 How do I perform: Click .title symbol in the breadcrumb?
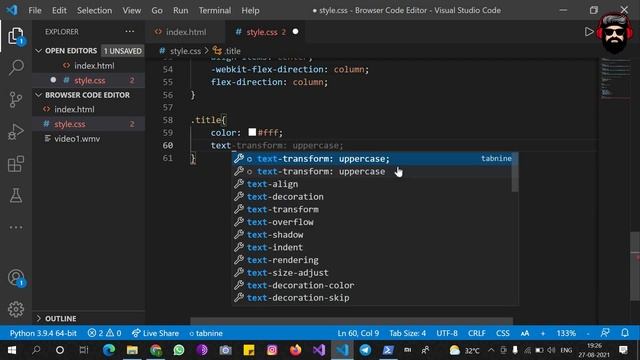point(232,51)
